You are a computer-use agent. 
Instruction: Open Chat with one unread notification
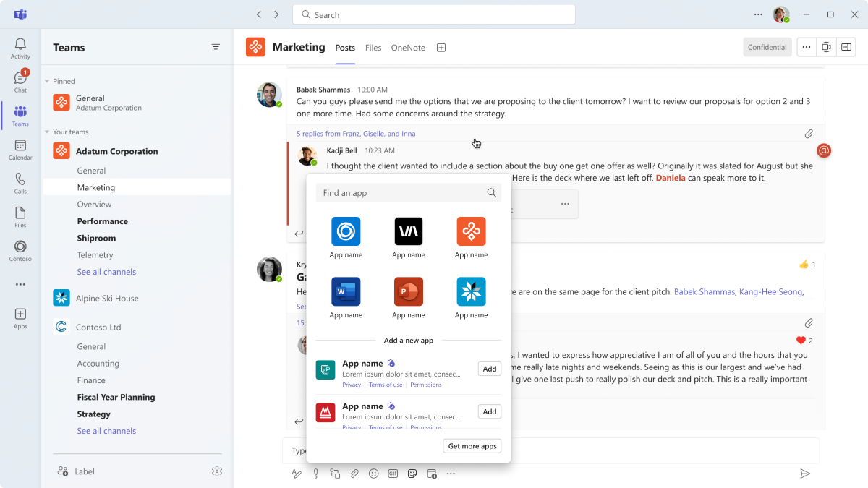pyautogui.click(x=20, y=82)
